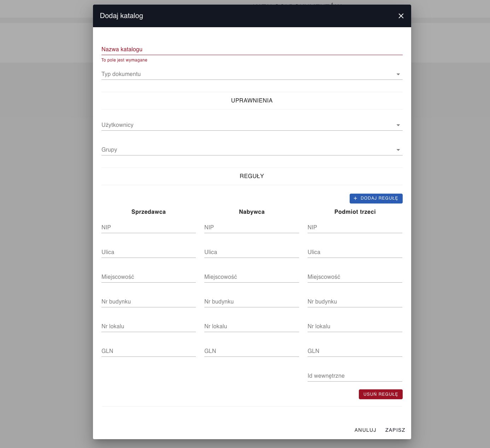This screenshot has height=448, width=490.
Task: Click the plus icon on Dodaj regułę
Action: coord(356,199)
